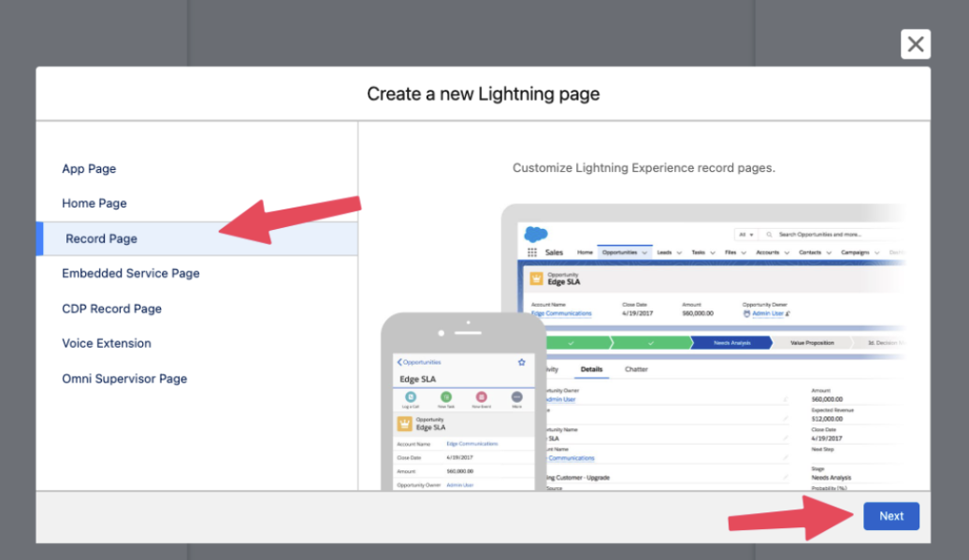Click the phone mockup preview
This screenshot has height=560, width=969.
[464, 401]
